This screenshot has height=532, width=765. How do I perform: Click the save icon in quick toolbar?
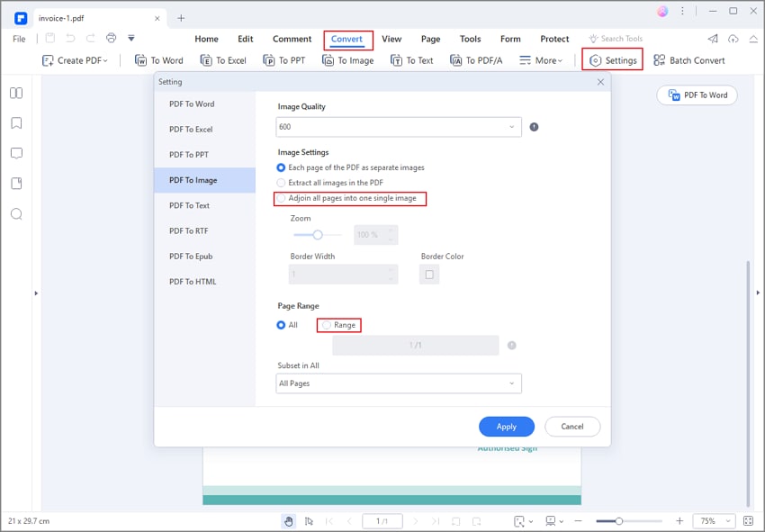tap(49, 38)
